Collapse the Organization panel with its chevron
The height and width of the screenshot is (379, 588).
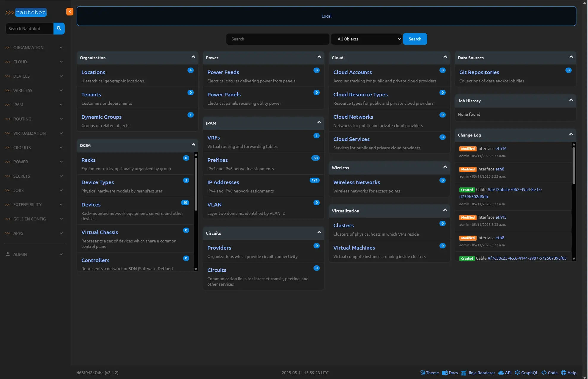(193, 57)
